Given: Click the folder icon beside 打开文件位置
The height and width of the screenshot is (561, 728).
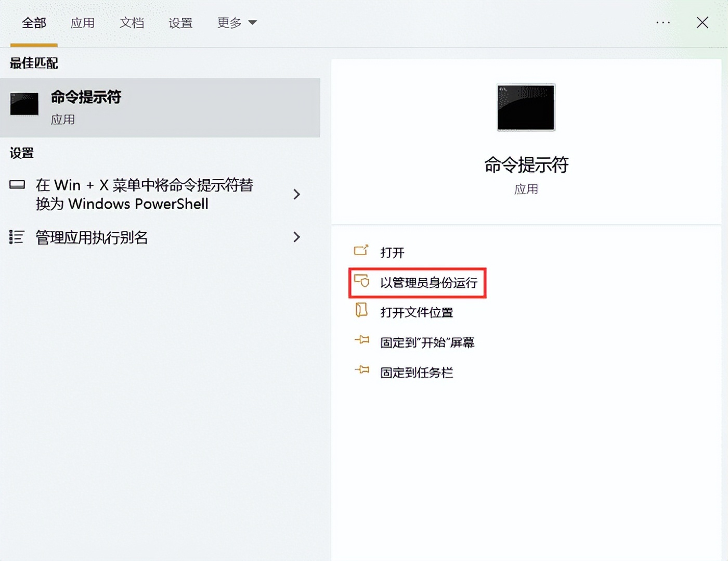Looking at the screenshot, I should coord(361,311).
